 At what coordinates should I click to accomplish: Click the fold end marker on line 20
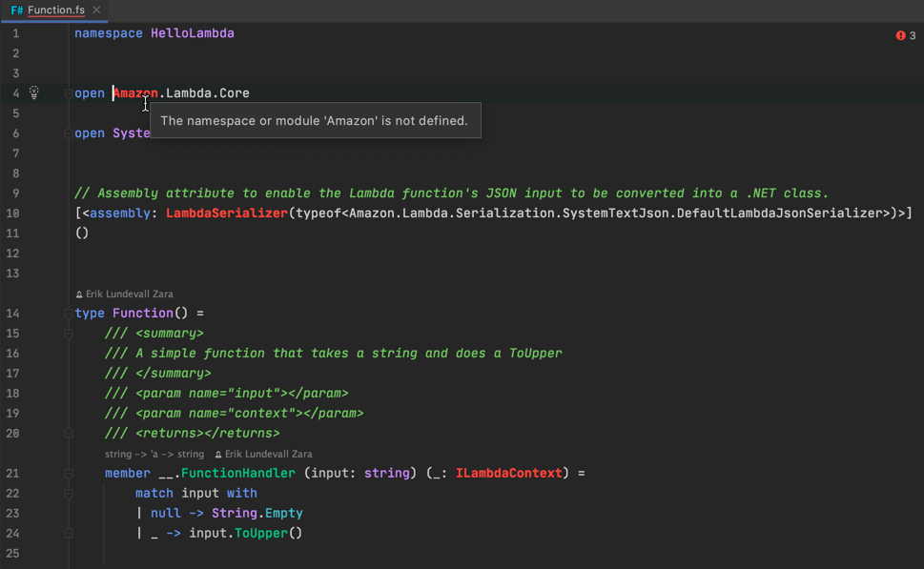69,434
